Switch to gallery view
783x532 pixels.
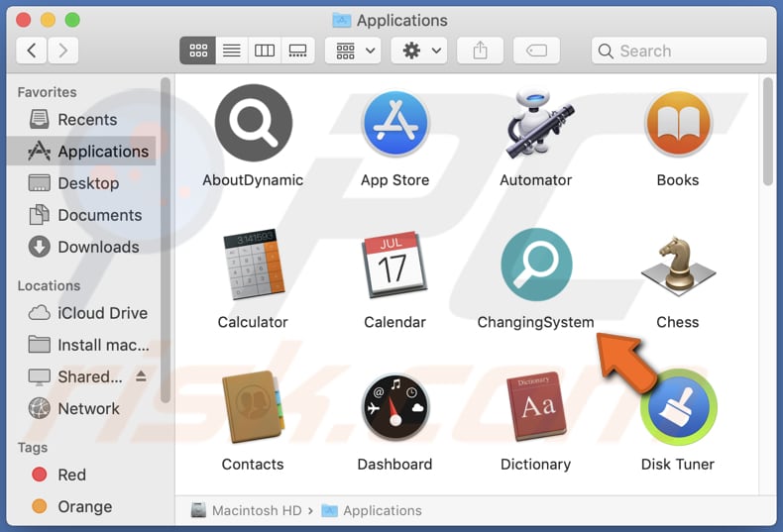[x=297, y=51]
